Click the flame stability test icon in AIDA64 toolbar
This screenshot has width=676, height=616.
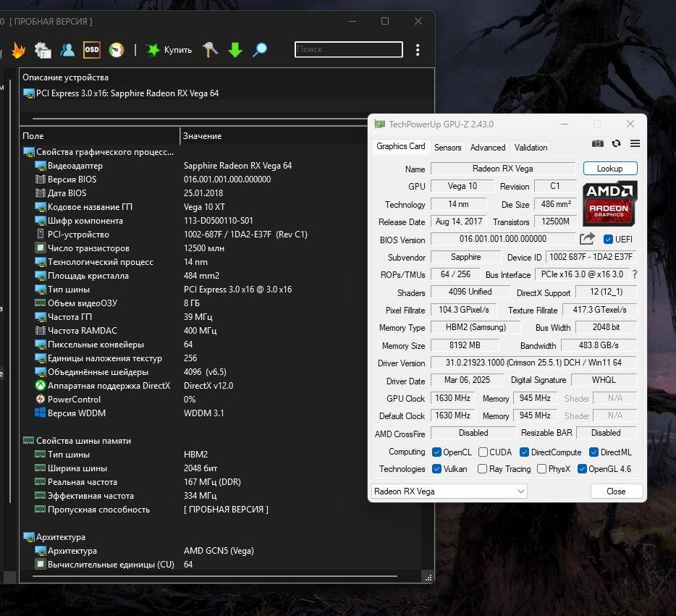[18, 50]
